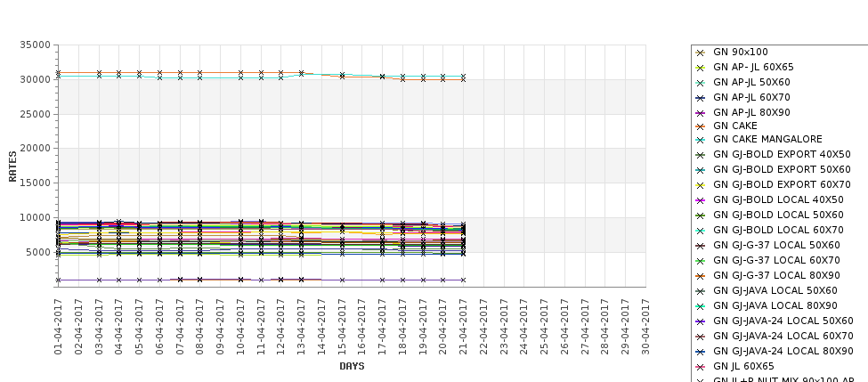
Task: Click the RATES y-axis title
Action: coord(12,167)
